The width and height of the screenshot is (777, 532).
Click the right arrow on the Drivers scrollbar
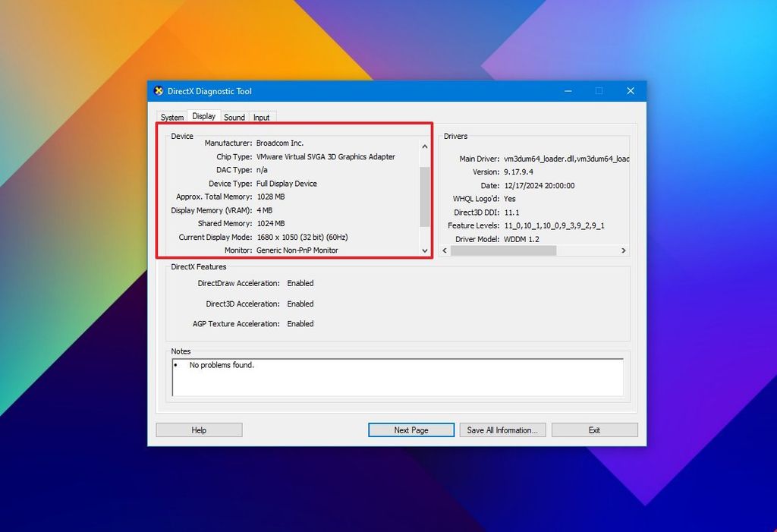[x=623, y=250]
